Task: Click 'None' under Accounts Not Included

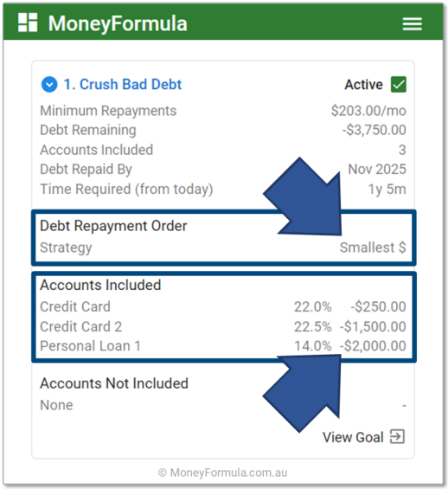Action: point(56,405)
